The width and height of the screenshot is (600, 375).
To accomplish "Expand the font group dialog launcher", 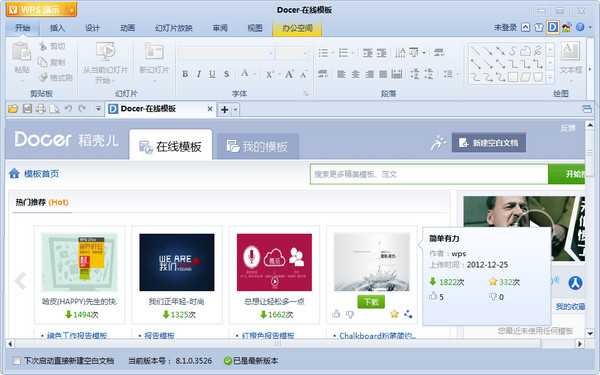I will [306, 93].
